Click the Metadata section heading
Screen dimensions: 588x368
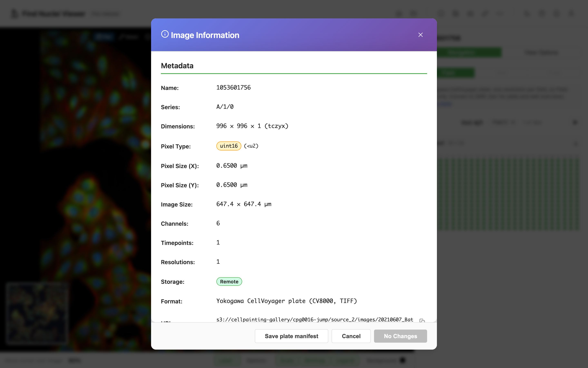pos(177,66)
